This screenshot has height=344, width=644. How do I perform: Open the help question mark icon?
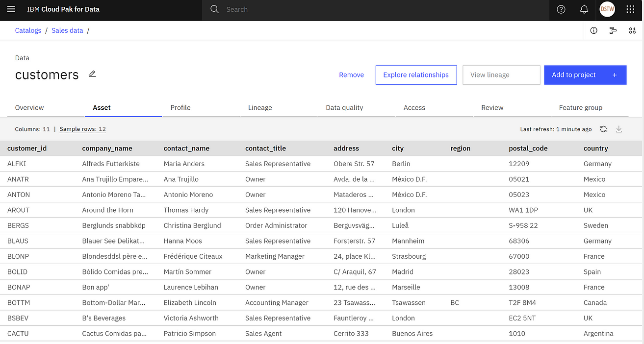(561, 9)
